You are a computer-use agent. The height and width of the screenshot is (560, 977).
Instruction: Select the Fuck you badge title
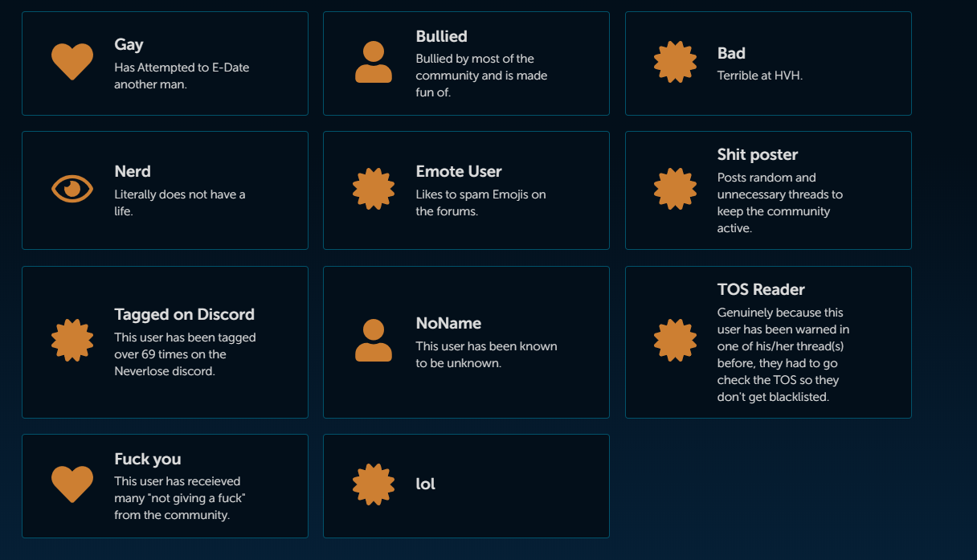pos(148,459)
